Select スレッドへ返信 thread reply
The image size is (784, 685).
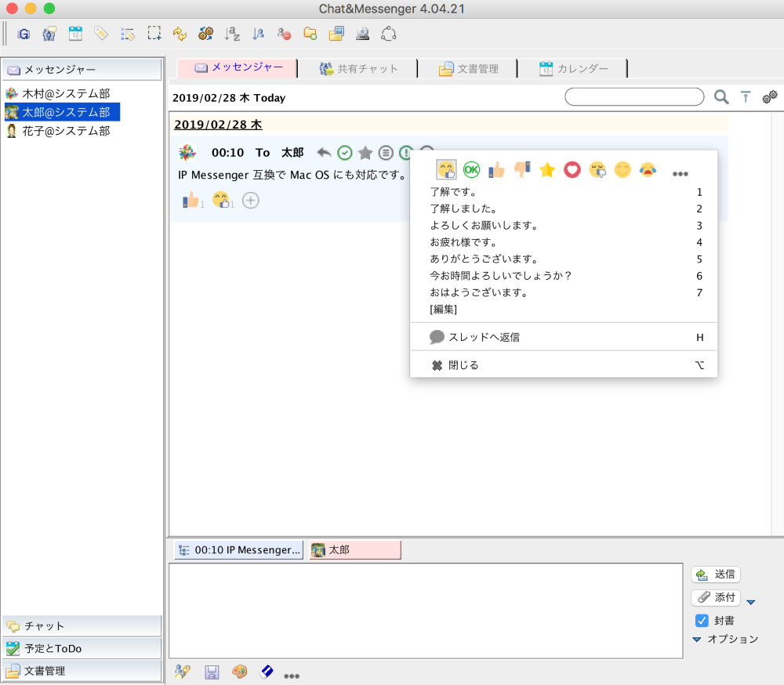click(x=564, y=338)
